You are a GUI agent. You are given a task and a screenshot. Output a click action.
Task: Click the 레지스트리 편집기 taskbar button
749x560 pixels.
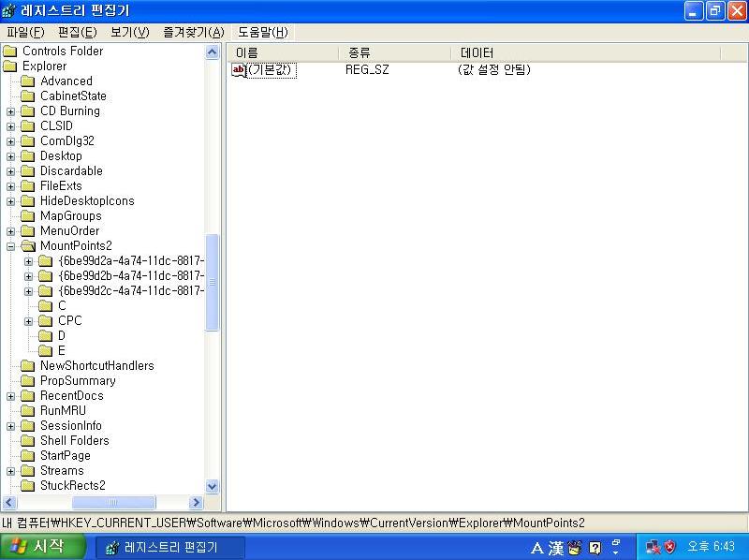(x=170, y=547)
